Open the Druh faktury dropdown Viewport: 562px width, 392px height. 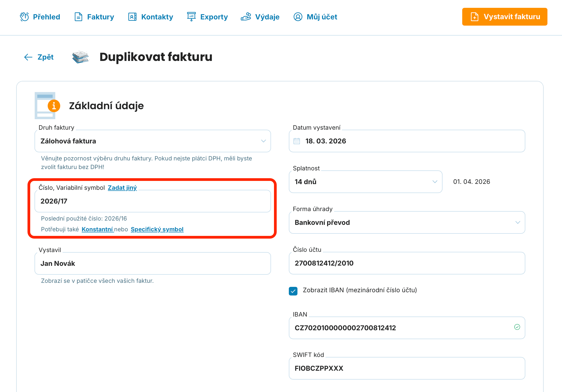(x=153, y=141)
